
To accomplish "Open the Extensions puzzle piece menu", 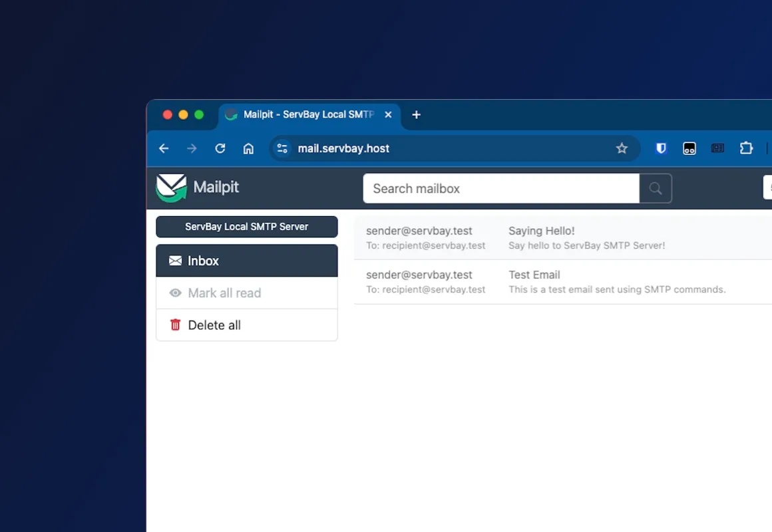I will [x=746, y=148].
